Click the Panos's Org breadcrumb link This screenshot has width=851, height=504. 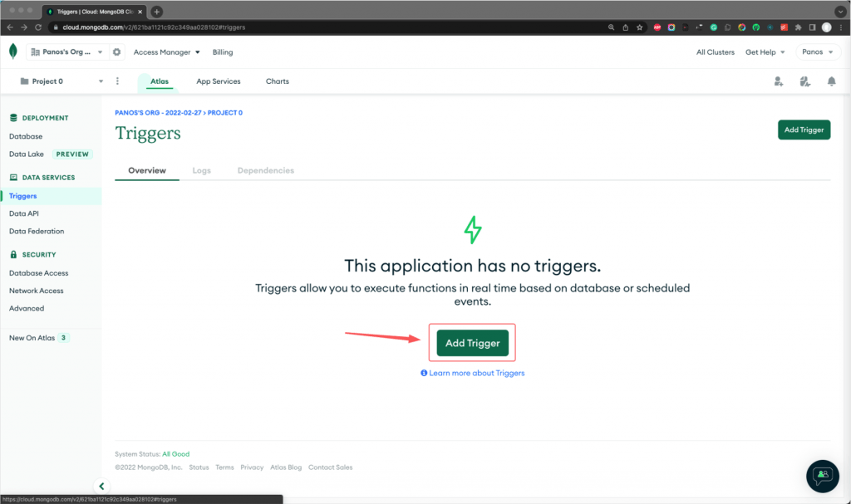pos(158,113)
